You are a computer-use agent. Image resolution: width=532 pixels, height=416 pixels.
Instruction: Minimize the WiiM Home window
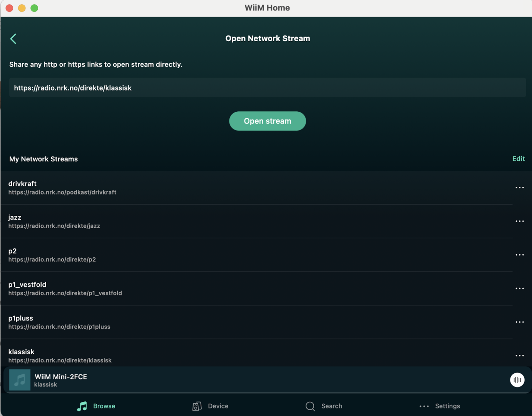(x=22, y=8)
